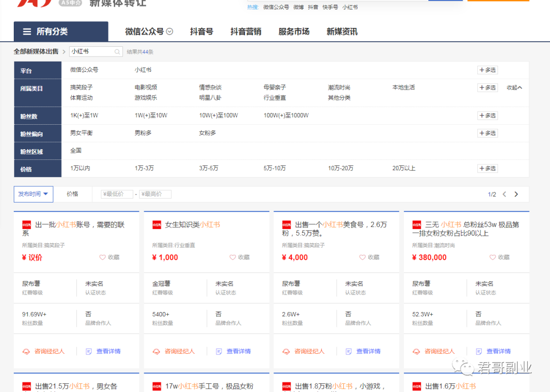This screenshot has height=392, width=550.
Task: Click the search magnifier icon in the 小红书 box
Action: (x=117, y=52)
